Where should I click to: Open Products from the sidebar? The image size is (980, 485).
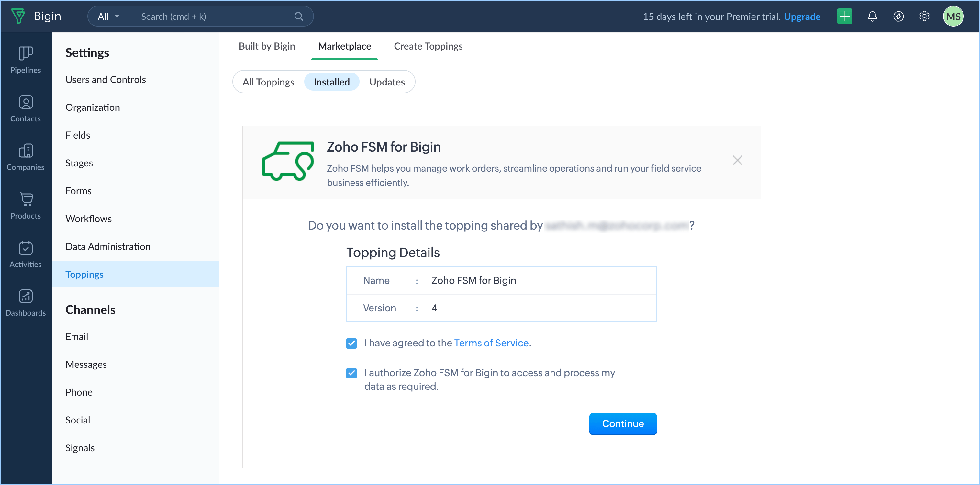[26, 206]
